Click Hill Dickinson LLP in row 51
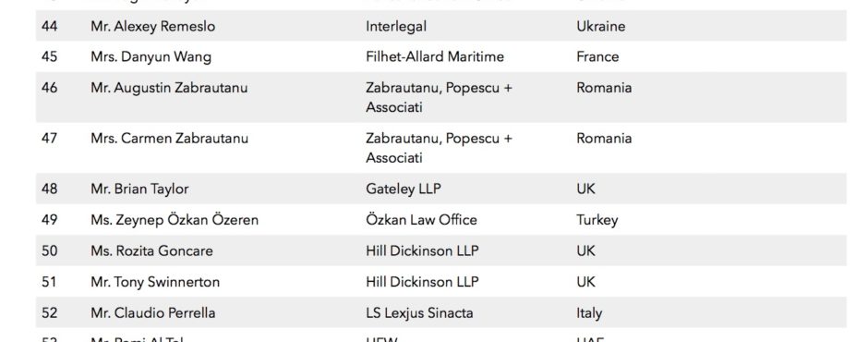Image resolution: width=868 pixels, height=342 pixels. 422,282
